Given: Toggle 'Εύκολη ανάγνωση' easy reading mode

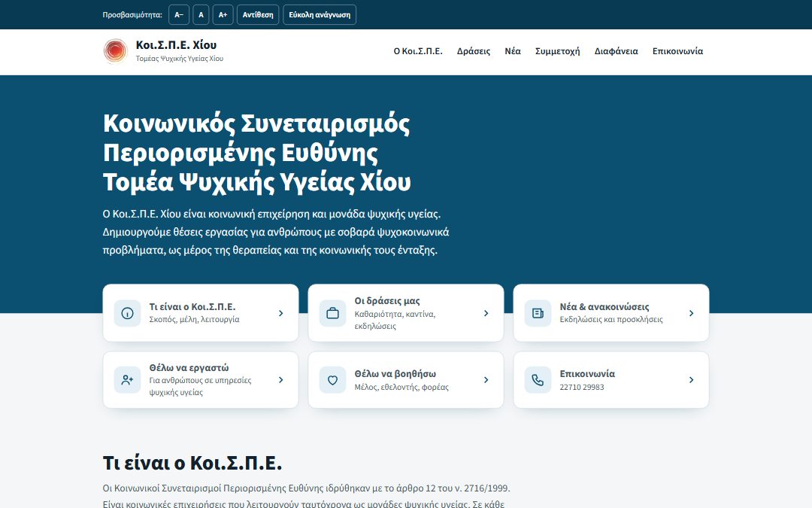Looking at the screenshot, I should [320, 14].
